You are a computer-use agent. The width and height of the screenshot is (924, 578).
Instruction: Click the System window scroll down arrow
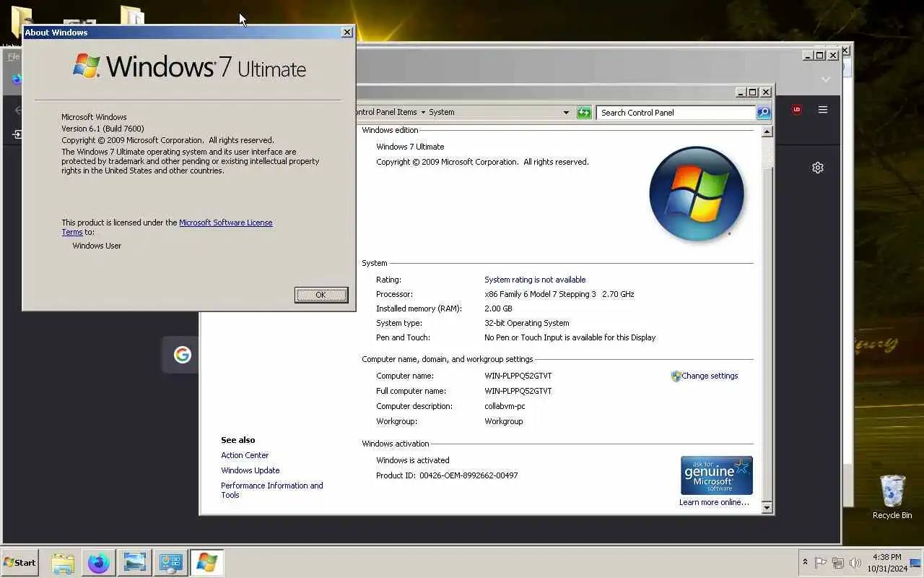[767, 508]
